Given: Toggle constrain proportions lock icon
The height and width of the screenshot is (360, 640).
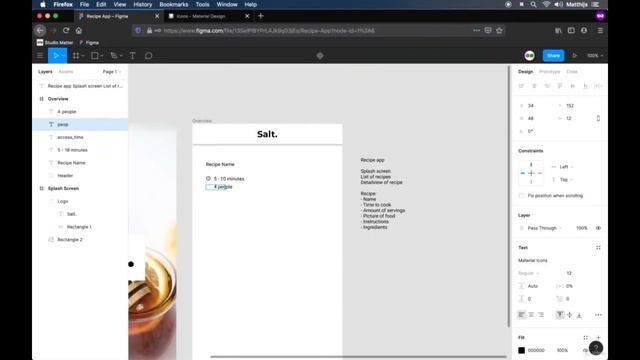Looking at the screenshot, I should coord(598,118).
